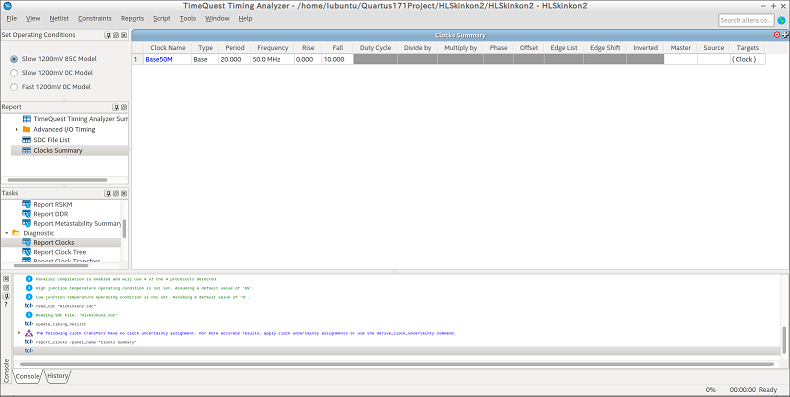Click the Period column header
790x397 pixels.
coord(235,48)
